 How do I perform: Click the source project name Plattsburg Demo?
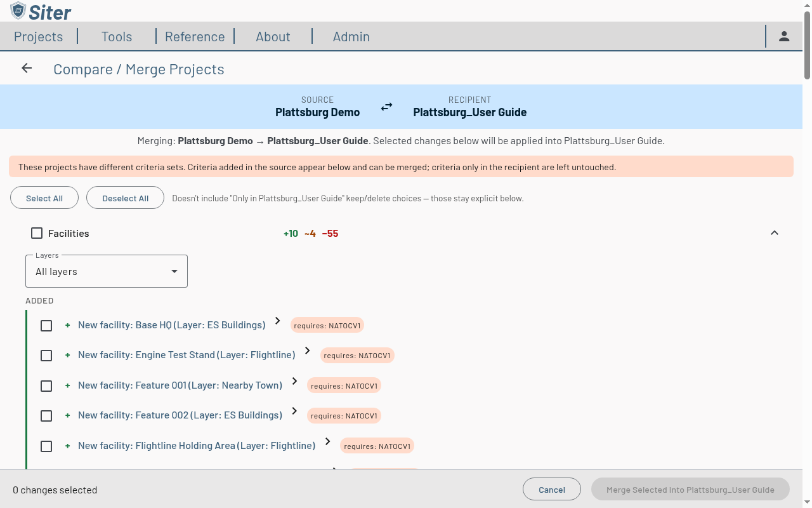pyautogui.click(x=317, y=112)
